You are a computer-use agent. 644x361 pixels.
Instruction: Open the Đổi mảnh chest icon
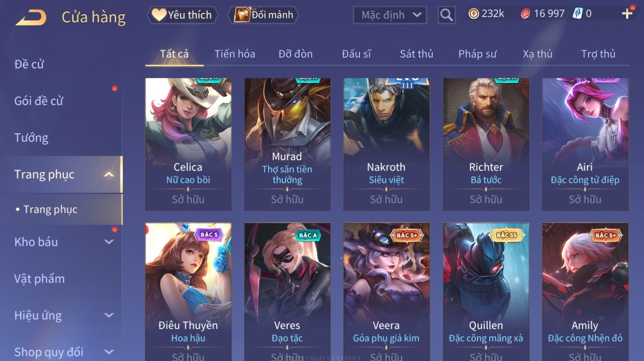tap(242, 15)
